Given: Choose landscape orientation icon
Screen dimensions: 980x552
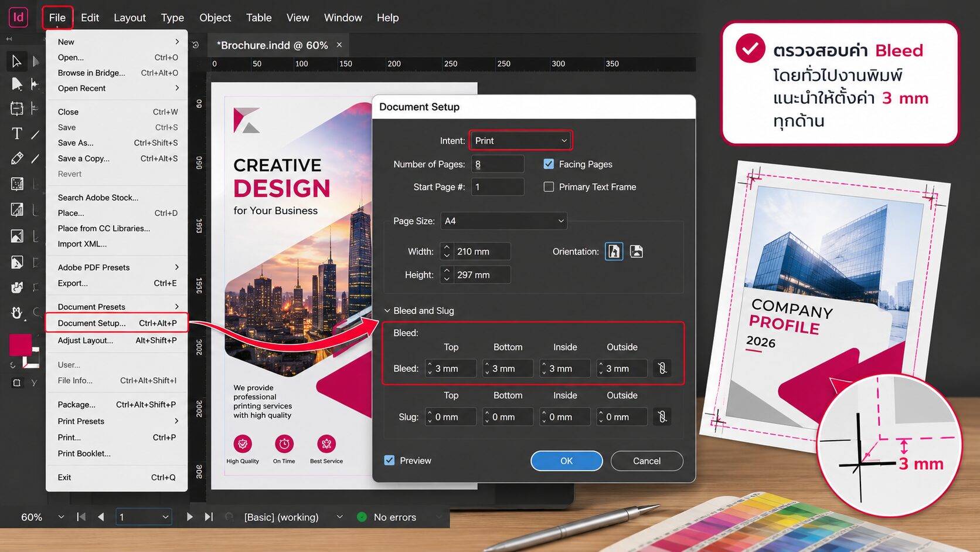Looking at the screenshot, I should [x=637, y=251].
